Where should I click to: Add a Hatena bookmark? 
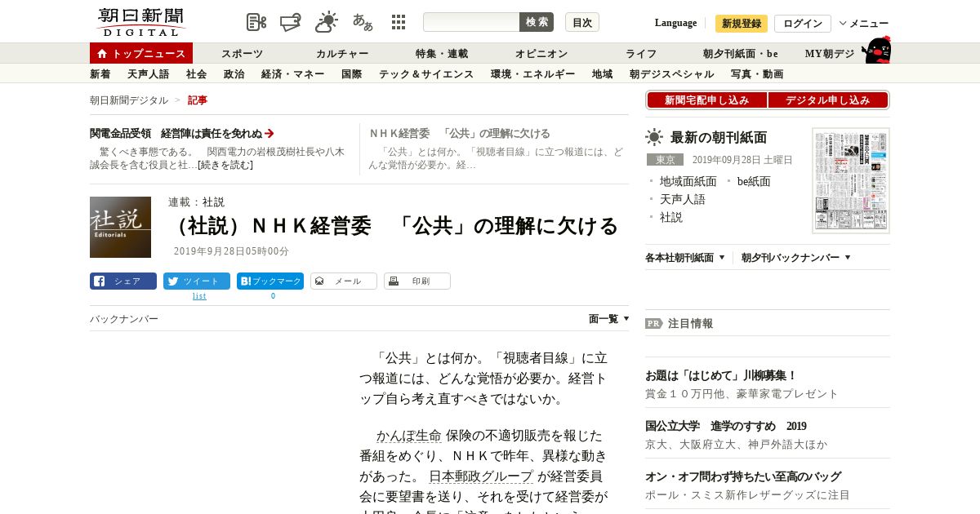click(x=270, y=281)
